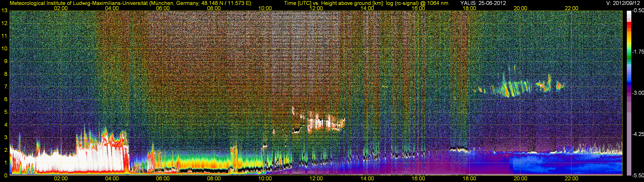Click the 4 km label on the height axis
This screenshot has height=182, width=644.
tap(6, 125)
